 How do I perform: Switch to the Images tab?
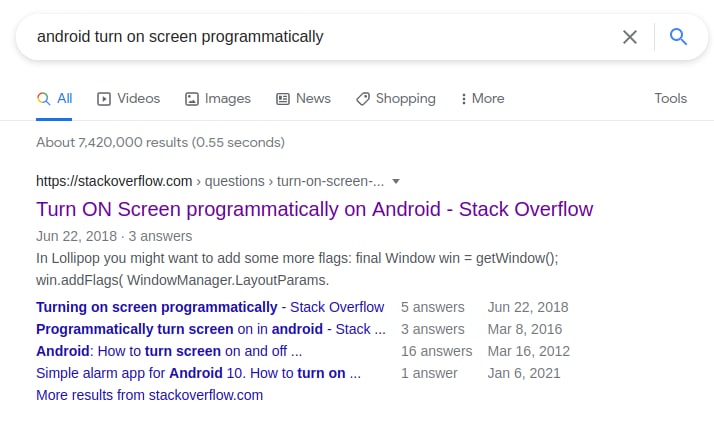[x=218, y=98]
